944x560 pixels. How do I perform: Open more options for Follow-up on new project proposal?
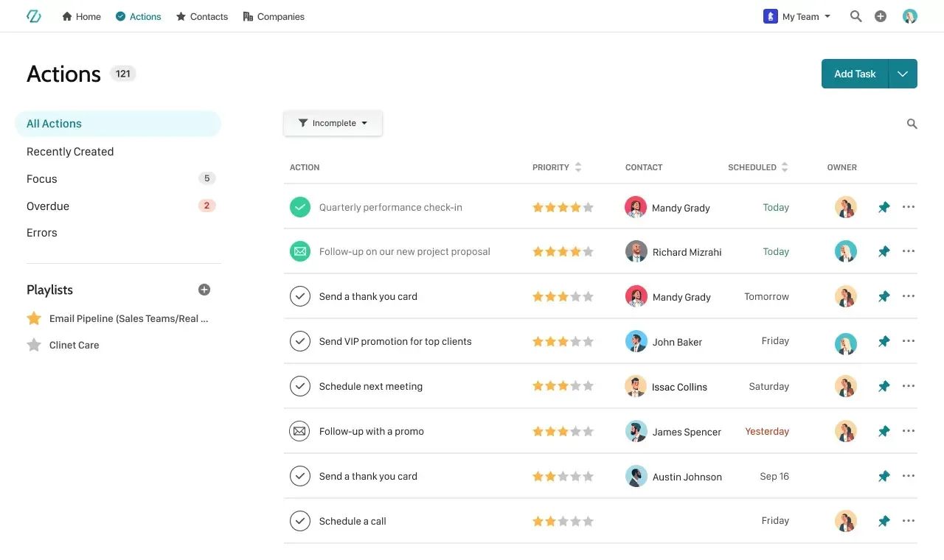click(x=909, y=251)
